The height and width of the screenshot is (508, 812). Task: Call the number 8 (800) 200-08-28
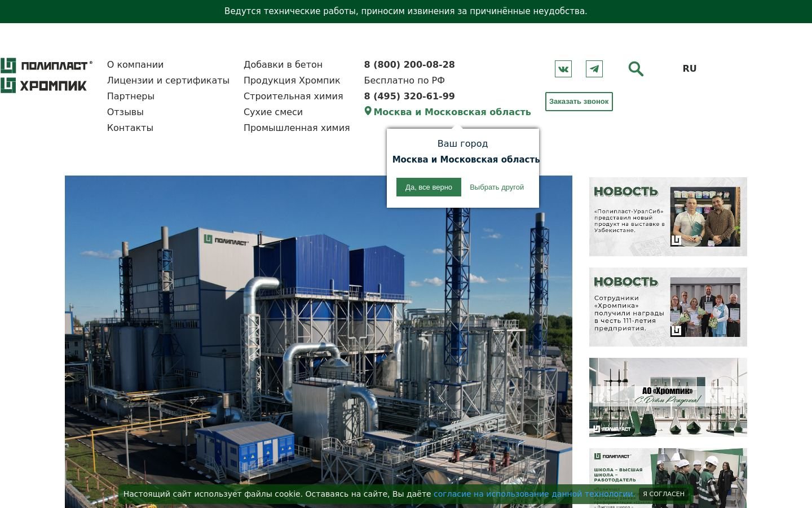(x=409, y=64)
